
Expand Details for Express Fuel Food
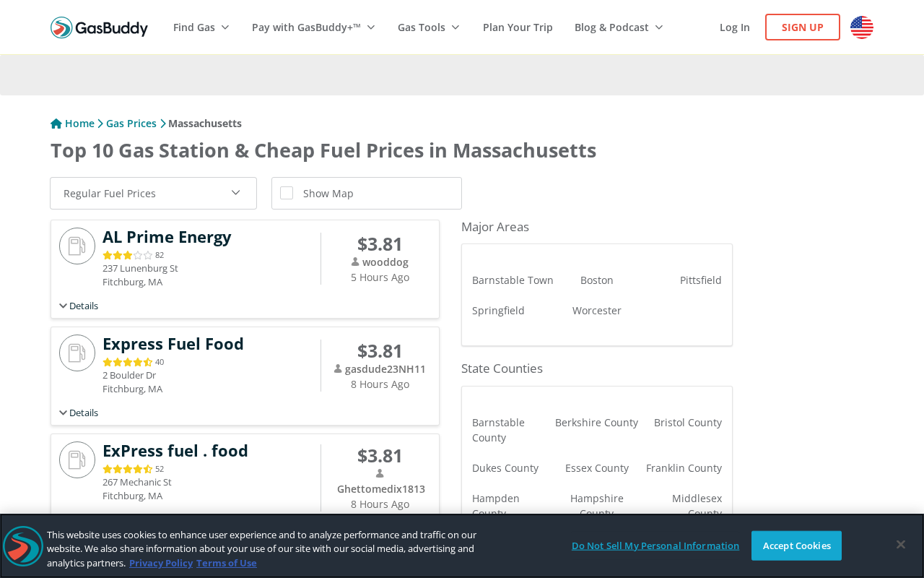click(79, 413)
